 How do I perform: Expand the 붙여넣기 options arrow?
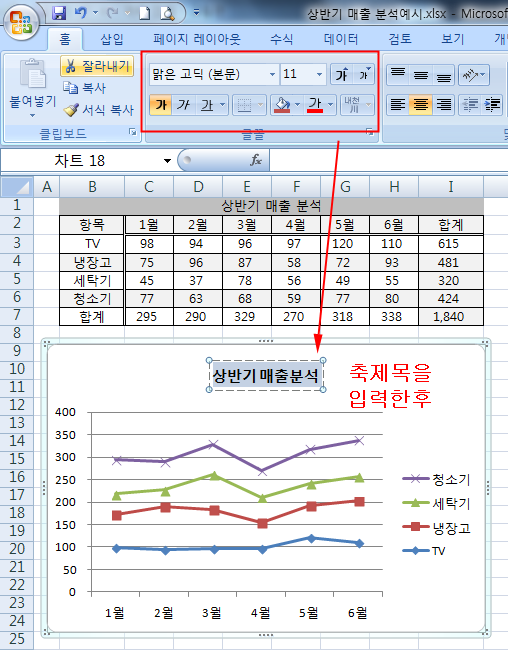pyautogui.click(x=32, y=116)
